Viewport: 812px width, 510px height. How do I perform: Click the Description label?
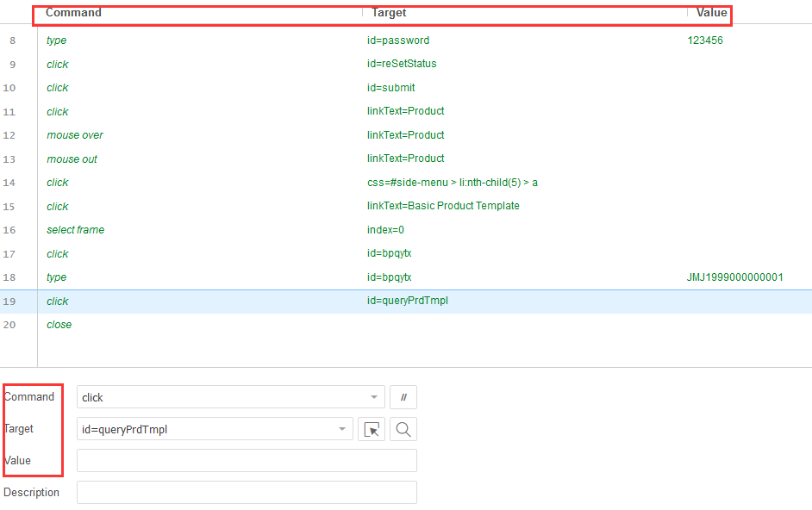tap(32, 493)
